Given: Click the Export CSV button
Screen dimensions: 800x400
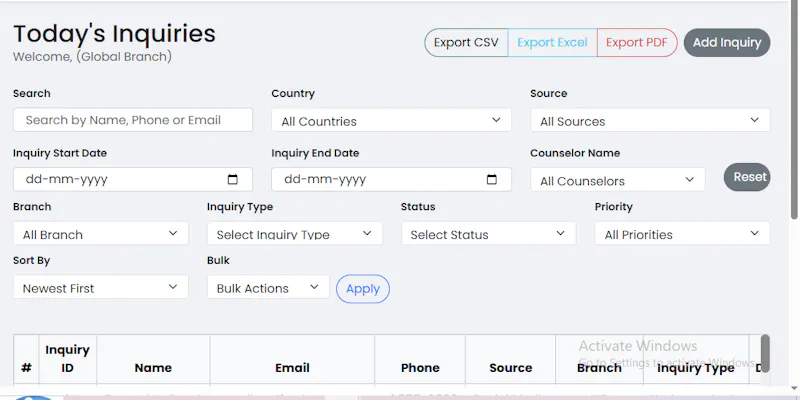Looking at the screenshot, I should 466,42.
